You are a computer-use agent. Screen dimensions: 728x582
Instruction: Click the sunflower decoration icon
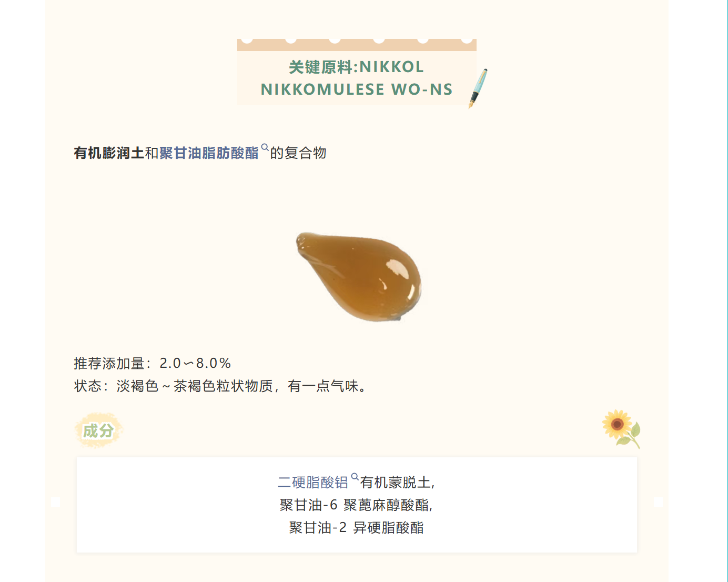click(x=621, y=429)
